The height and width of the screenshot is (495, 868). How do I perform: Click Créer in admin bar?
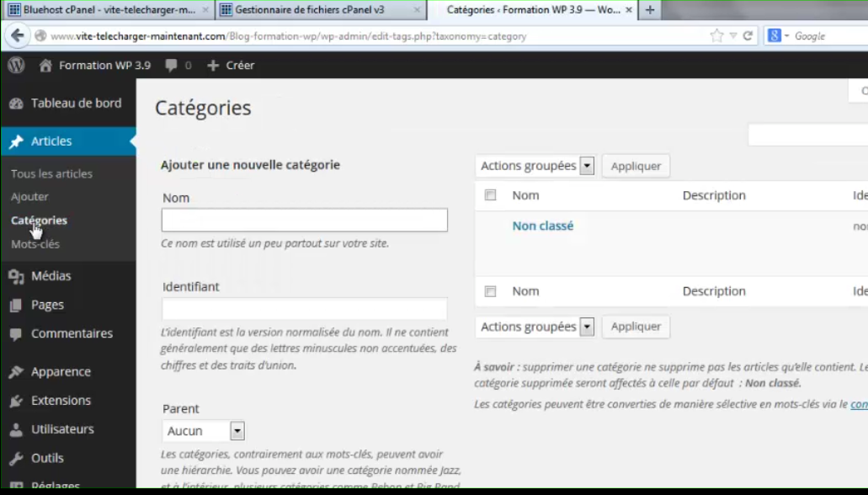pos(240,66)
